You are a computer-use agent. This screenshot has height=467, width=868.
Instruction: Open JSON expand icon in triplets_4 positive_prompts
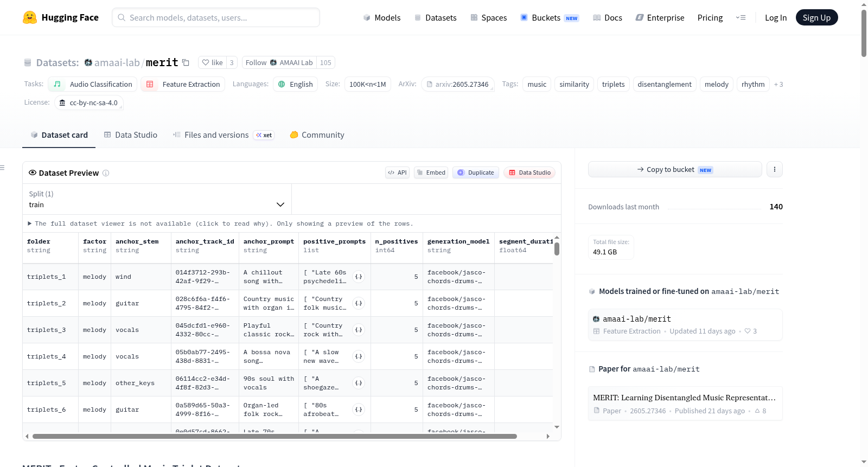(x=359, y=356)
